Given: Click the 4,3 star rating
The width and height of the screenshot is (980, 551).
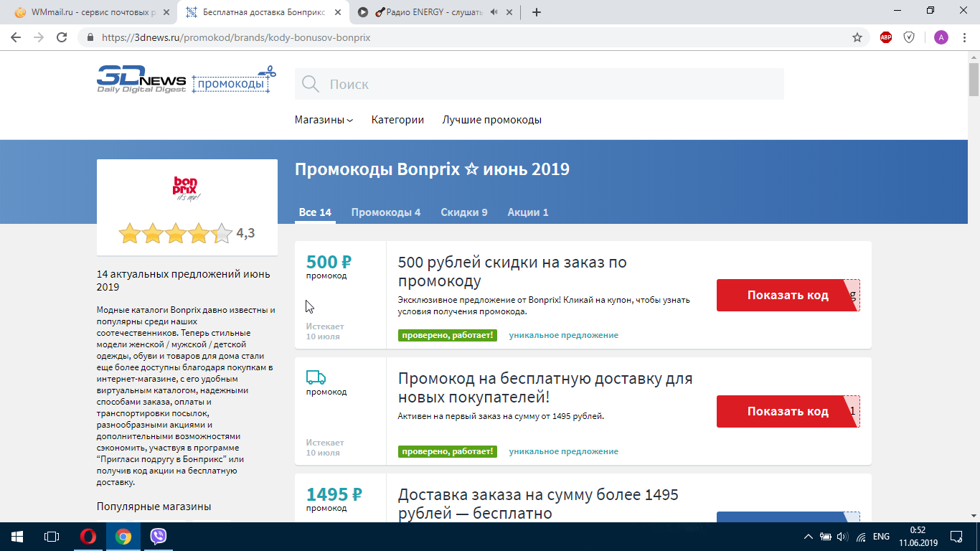Looking at the screenshot, I should click(187, 233).
